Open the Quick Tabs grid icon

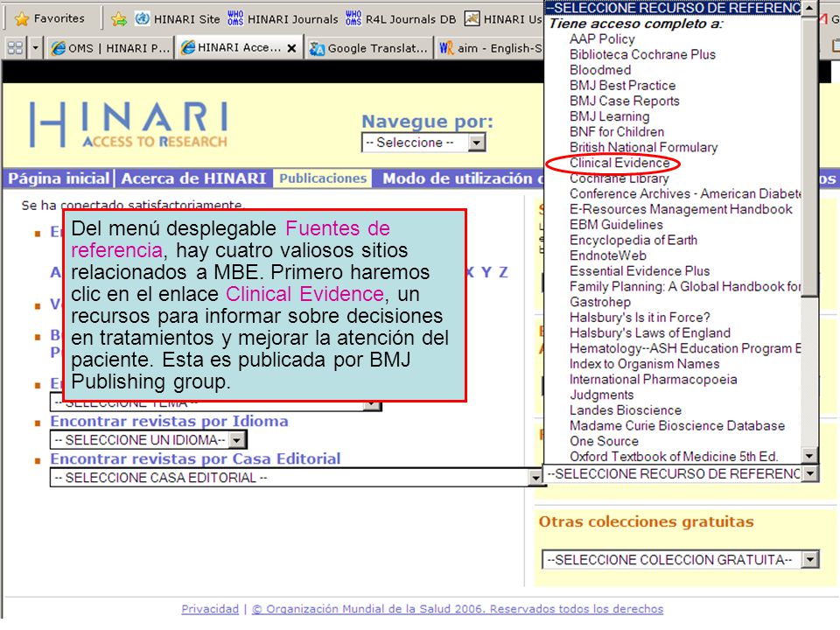[x=15, y=48]
